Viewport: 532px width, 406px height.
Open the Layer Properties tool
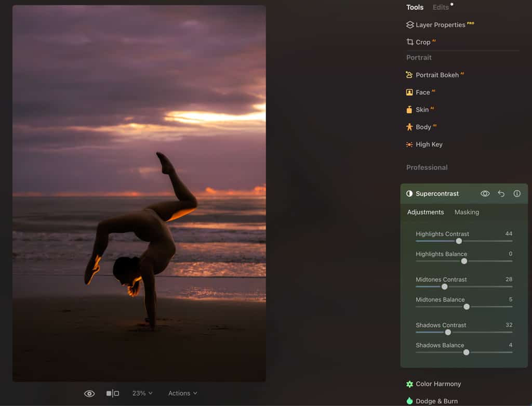pos(440,25)
